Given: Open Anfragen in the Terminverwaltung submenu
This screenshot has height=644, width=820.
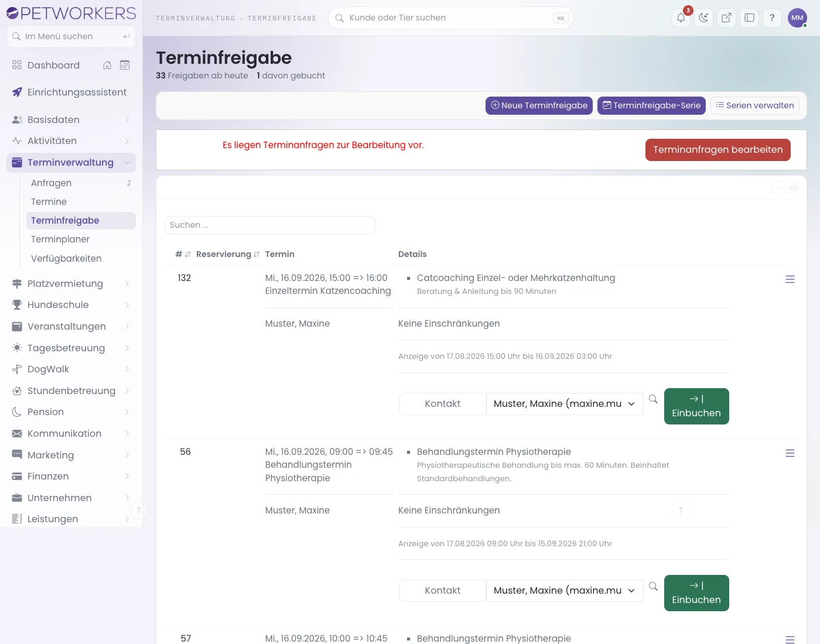Looking at the screenshot, I should (81, 183).
